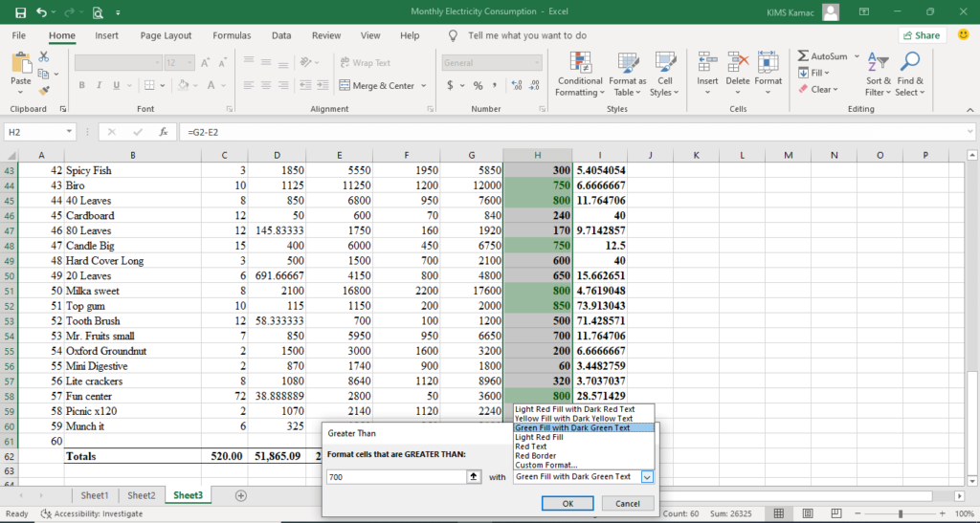The height and width of the screenshot is (523, 980).
Task: Switch to the Formulas tab
Action: coord(232,35)
